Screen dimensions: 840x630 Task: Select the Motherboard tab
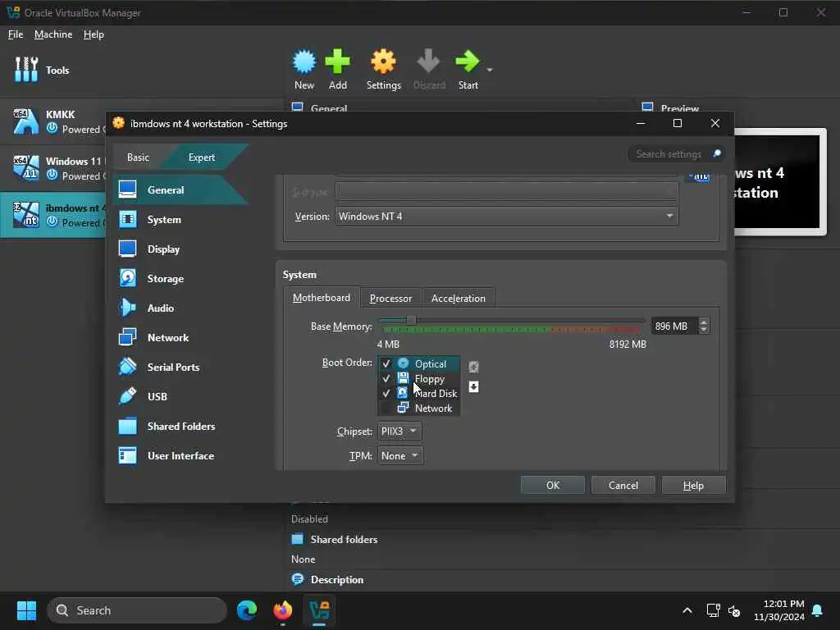tap(322, 298)
